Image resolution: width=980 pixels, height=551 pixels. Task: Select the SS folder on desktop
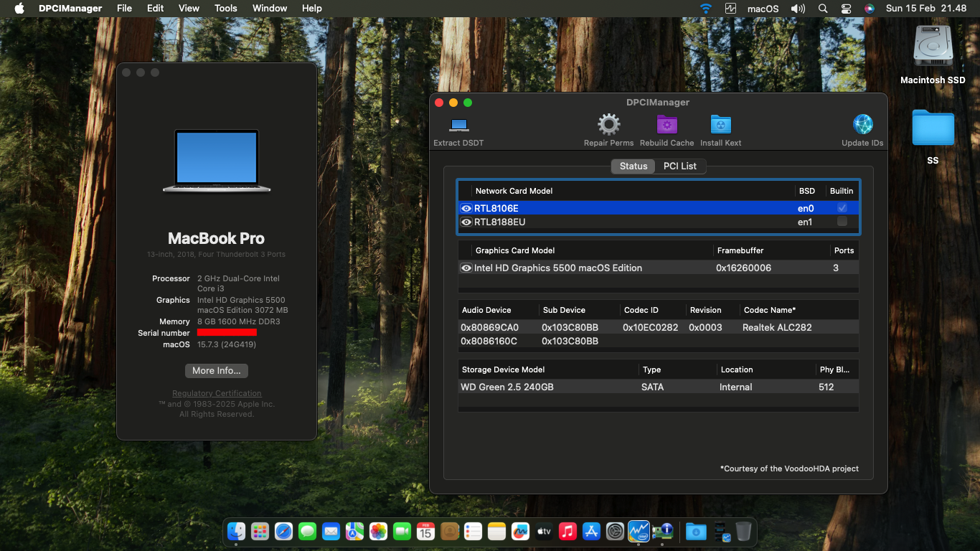click(x=933, y=128)
